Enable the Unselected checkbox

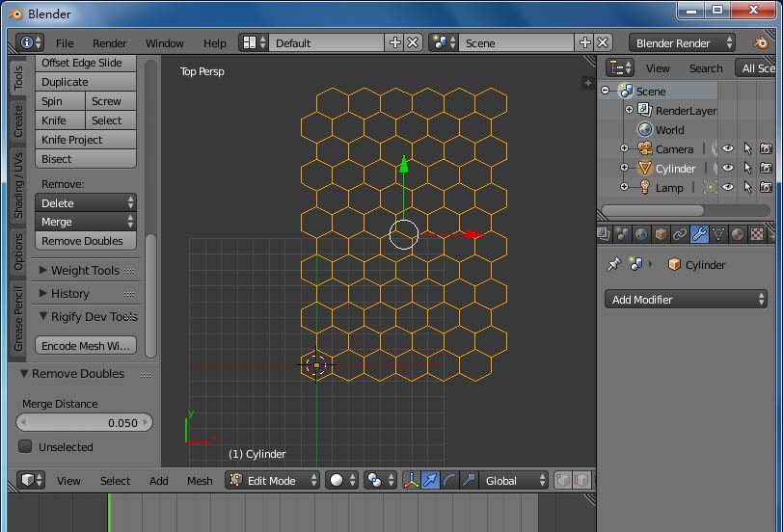tap(26, 447)
